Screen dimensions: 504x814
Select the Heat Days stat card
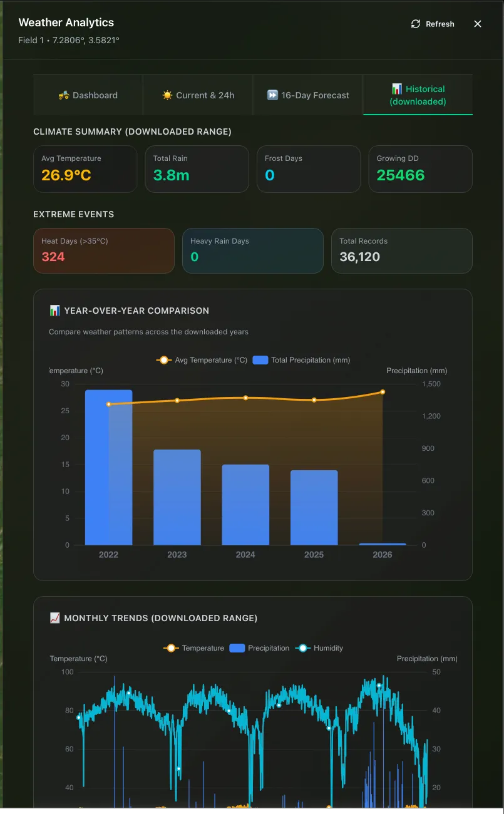click(103, 250)
